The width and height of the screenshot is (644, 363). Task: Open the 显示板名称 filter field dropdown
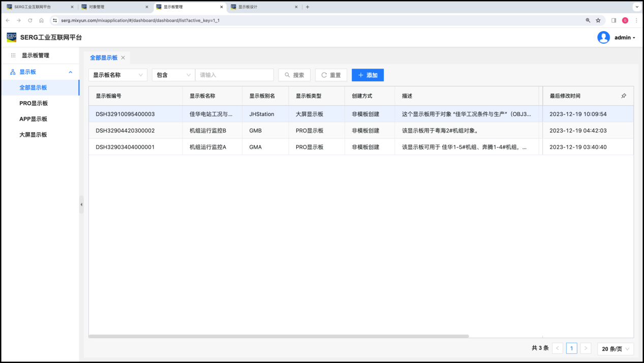(118, 75)
